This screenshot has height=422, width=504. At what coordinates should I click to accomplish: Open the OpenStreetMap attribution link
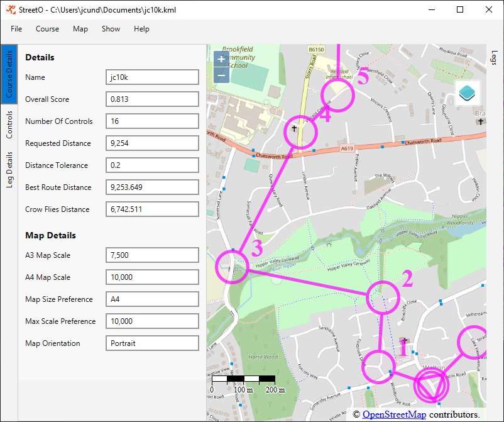pos(394,414)
